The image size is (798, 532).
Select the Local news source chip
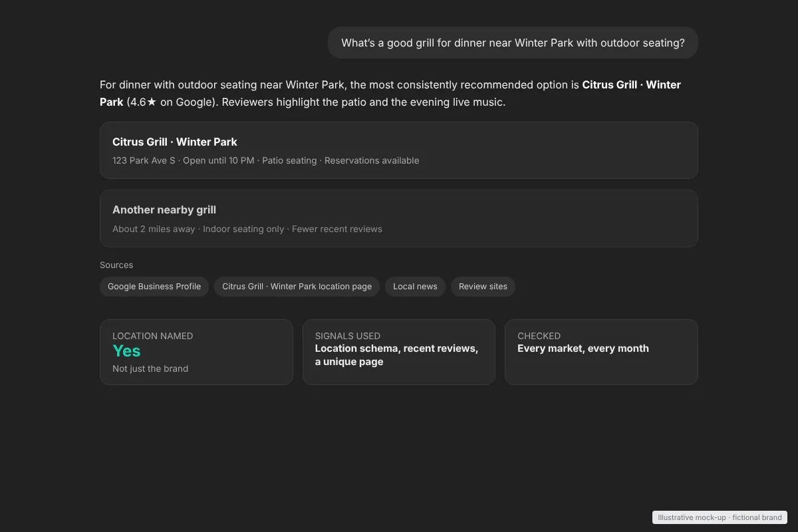point(415,287)
